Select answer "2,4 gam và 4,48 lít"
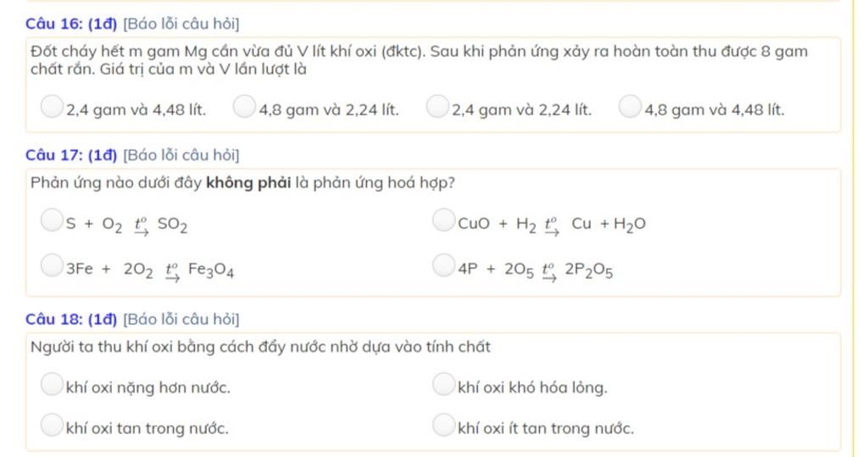This screenshot has height=457, width=868. [x=53, y=107]
